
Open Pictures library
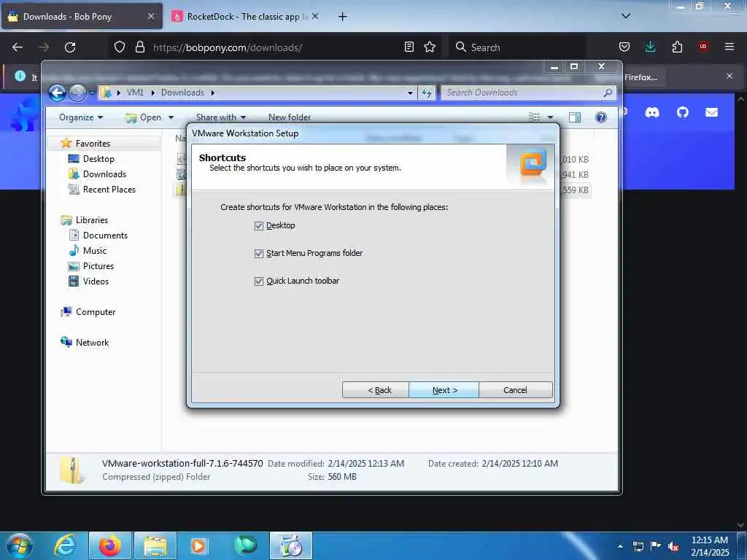[x=98, y=265]
